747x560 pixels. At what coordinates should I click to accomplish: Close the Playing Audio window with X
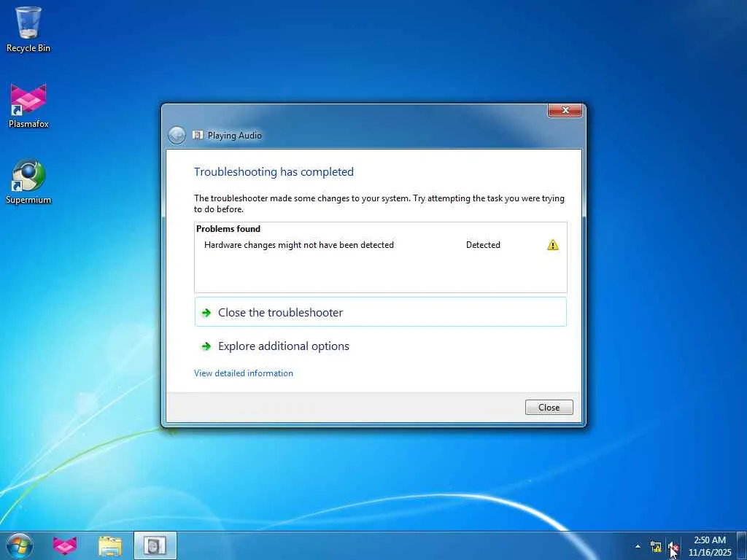[565, 110]
